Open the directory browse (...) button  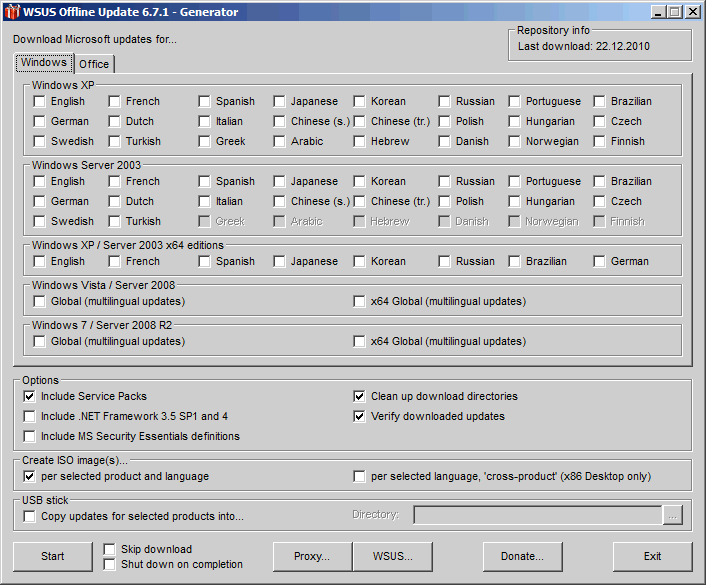[x=673, y=515]
